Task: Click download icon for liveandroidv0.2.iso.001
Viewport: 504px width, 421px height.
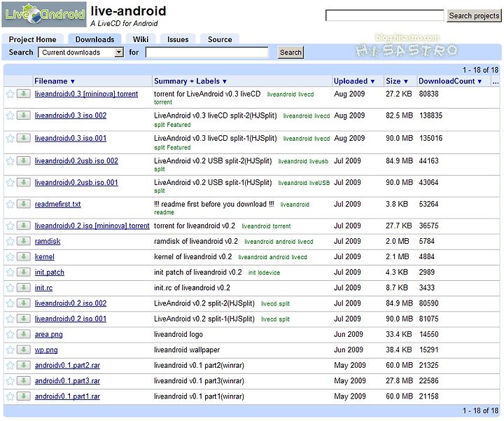Action: pyautogui.click(x=24, y=319)
